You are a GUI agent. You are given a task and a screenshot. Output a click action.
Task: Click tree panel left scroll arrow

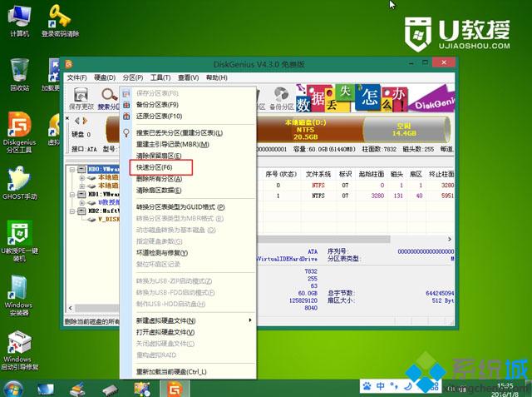tap(70, 308)
